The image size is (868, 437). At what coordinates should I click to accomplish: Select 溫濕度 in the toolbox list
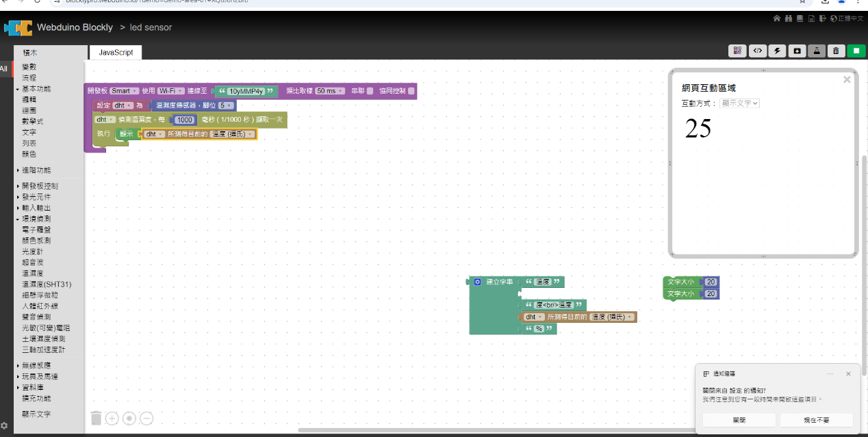pyautogui.click(x=34, y=274)
